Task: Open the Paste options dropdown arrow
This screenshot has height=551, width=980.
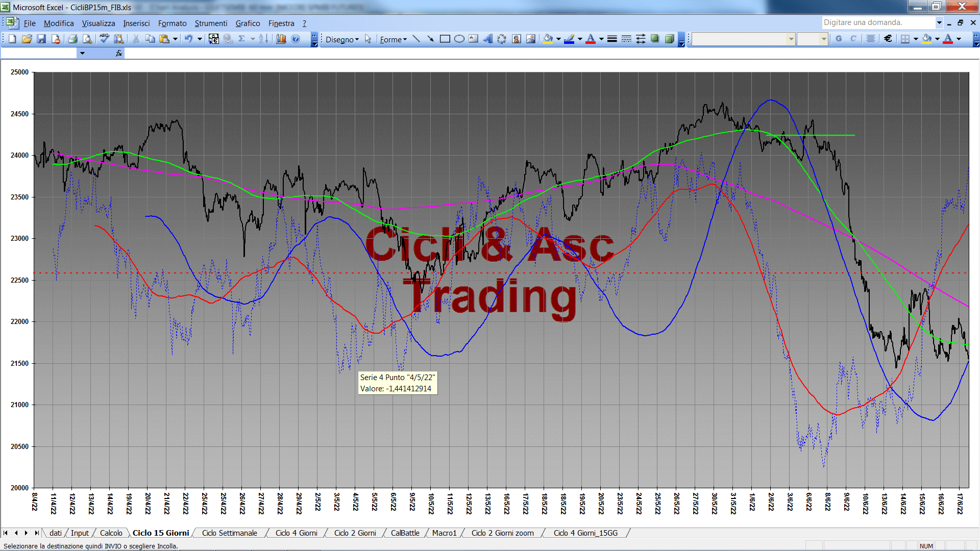Action: click(x=175, y=39)
